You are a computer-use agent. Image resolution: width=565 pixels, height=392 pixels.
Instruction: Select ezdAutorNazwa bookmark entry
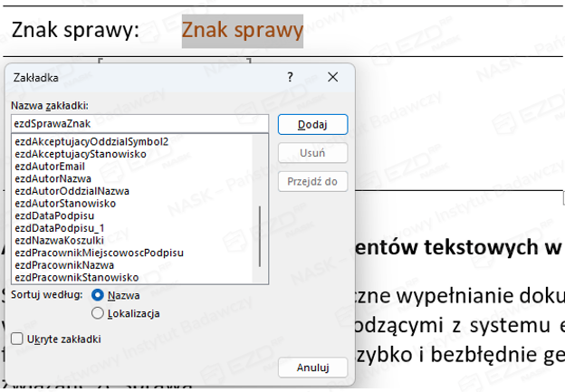click(x=53, y=179)
